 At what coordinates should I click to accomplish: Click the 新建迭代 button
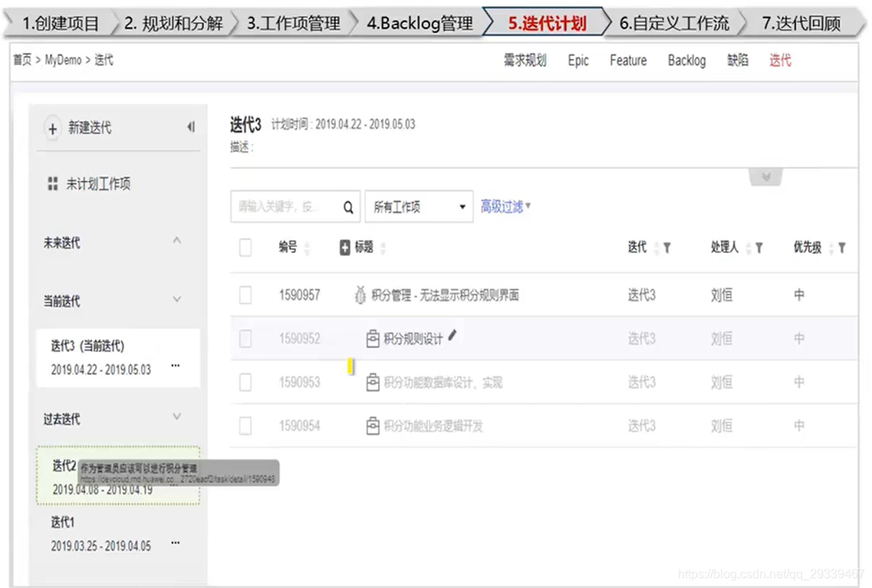click(90, 128)
